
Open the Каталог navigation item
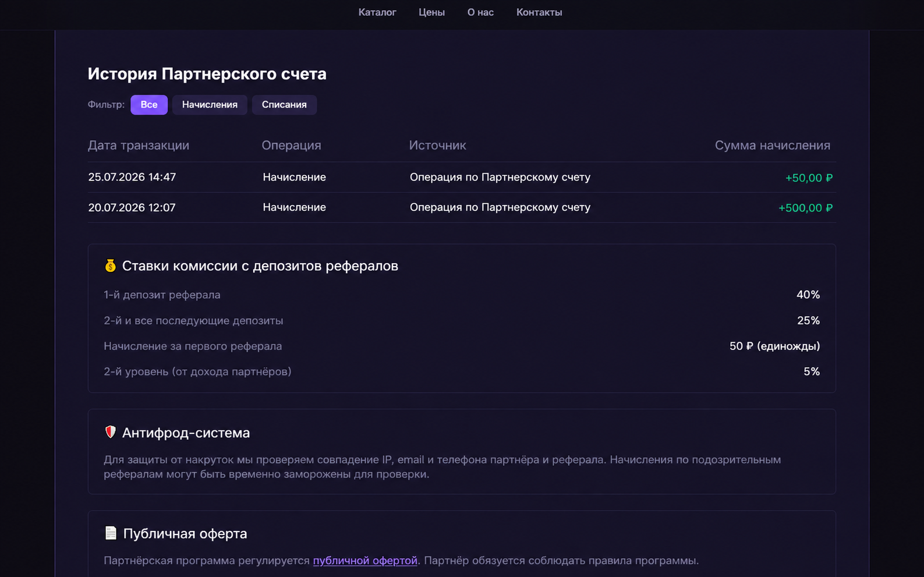[x=377, y=12]
